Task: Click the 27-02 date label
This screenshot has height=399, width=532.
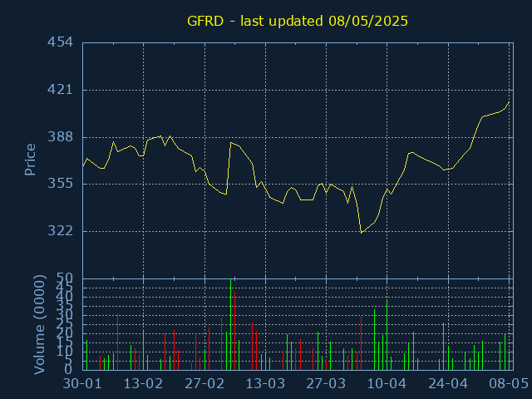Action: (204, 384)
